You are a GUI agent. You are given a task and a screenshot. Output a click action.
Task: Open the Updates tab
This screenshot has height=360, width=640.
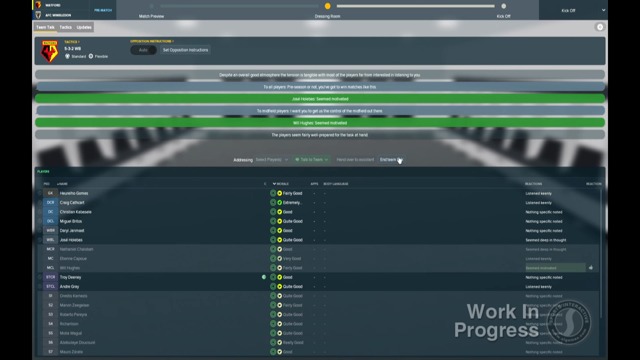(x=84, y=27)
